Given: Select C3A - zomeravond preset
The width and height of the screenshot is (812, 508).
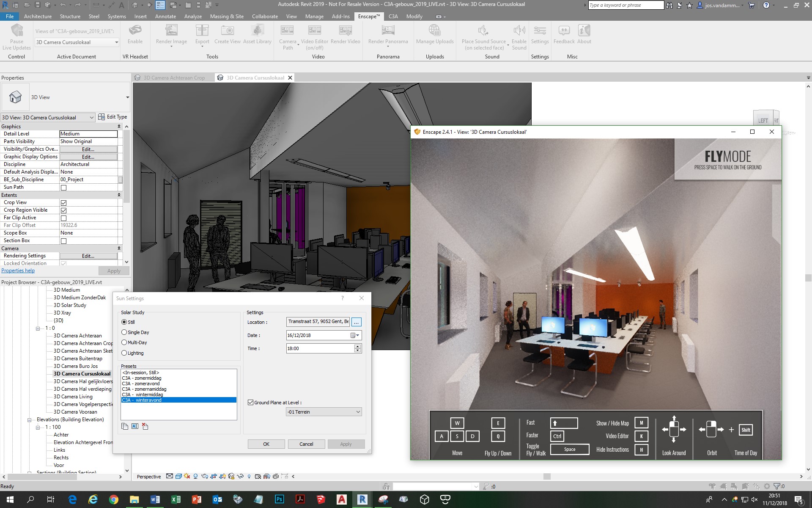Looking at the screenshot, I should 141,384.
